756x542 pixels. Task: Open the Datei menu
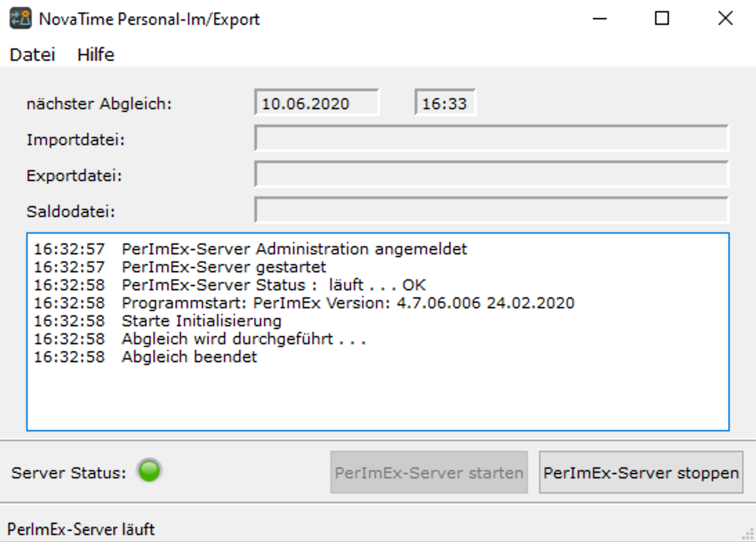32,55
